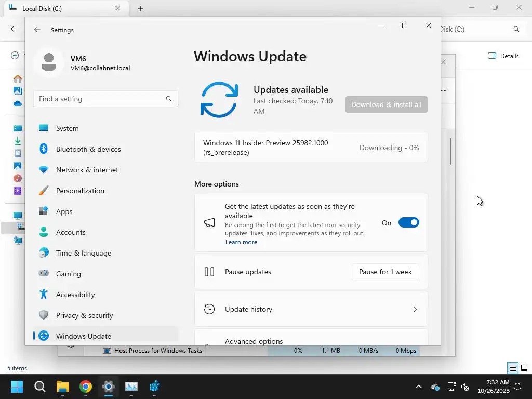Open the Learn more link
Image resolution: width=532 pixels, height=399 pixels.
point(241,242)
